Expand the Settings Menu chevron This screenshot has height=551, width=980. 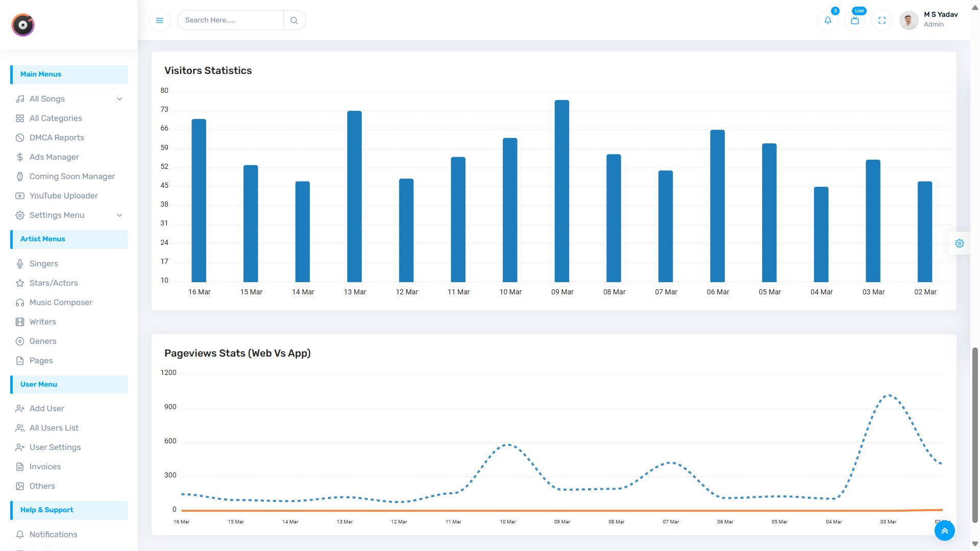point(119,215)
